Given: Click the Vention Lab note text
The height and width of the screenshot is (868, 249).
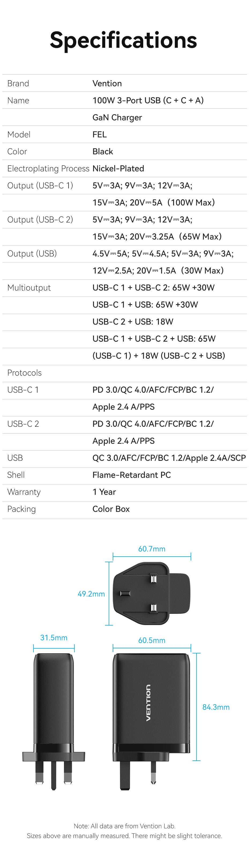Looking at the screenshot, I should (125, 826).
